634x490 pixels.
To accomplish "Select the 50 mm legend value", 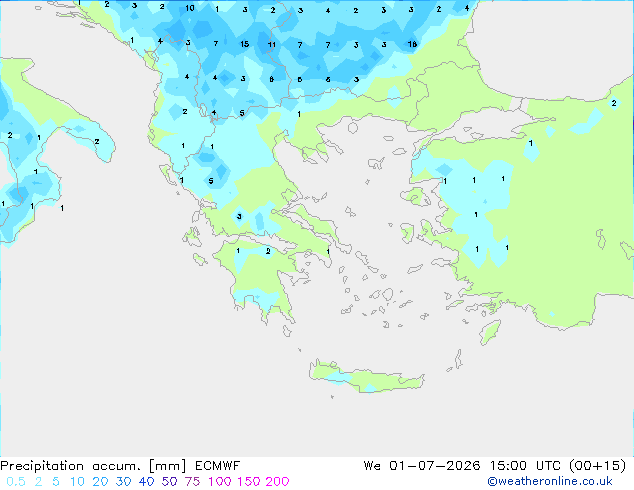I will pyautogui.click(x=169, y=482).
